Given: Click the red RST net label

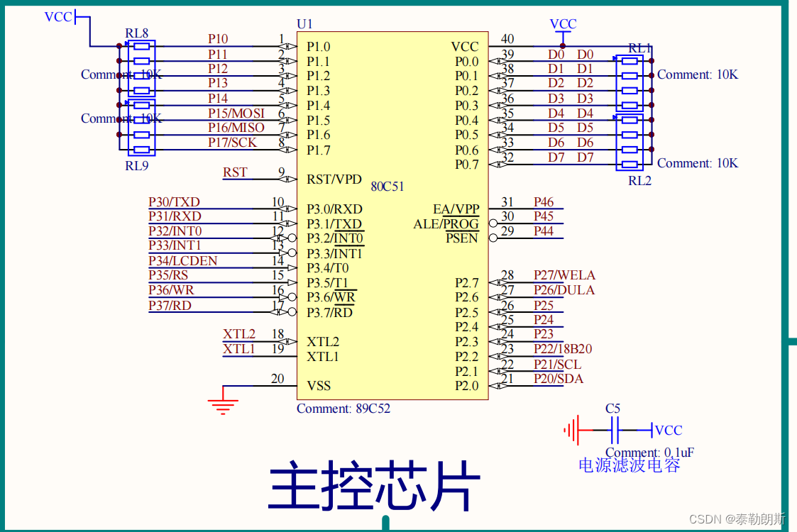Looking at the screenshot, I should (235, 172).
